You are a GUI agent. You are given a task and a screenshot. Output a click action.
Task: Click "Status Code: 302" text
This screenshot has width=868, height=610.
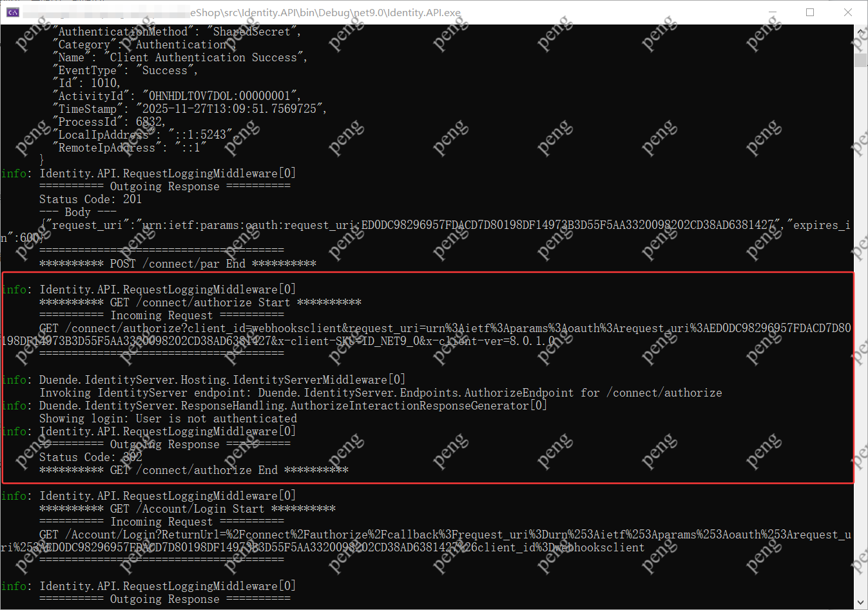pyautogui.click(x=90, y=457)
